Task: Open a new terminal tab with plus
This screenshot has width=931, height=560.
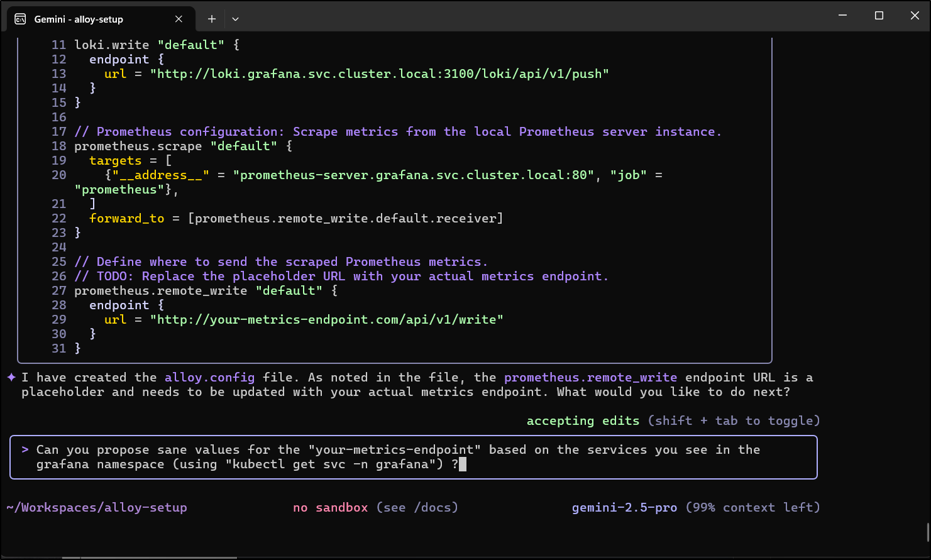Action: pos(212,19)
